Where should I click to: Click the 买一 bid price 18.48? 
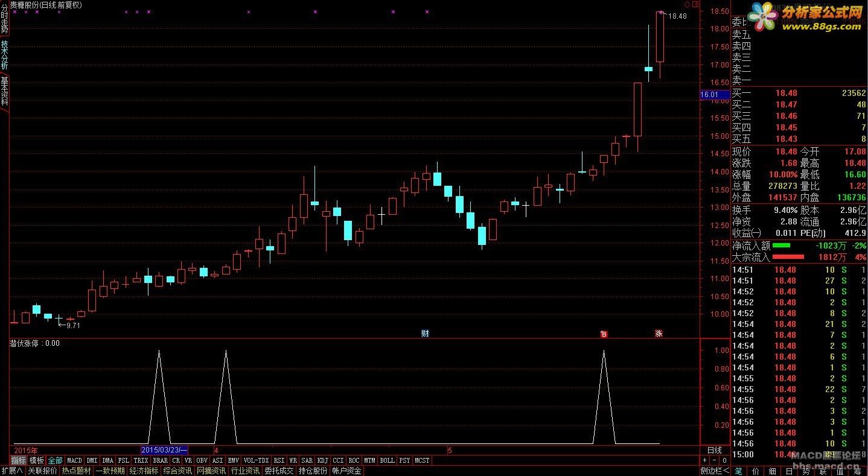click(x=786, y=93)
